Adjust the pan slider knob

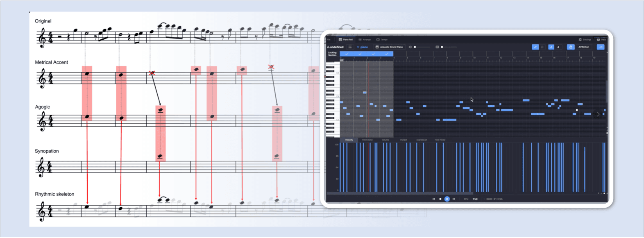coord(442,47)
